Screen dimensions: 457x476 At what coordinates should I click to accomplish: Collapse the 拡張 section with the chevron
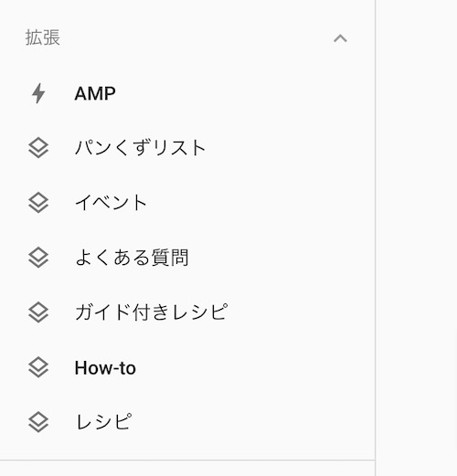click(x=340, y=38)
